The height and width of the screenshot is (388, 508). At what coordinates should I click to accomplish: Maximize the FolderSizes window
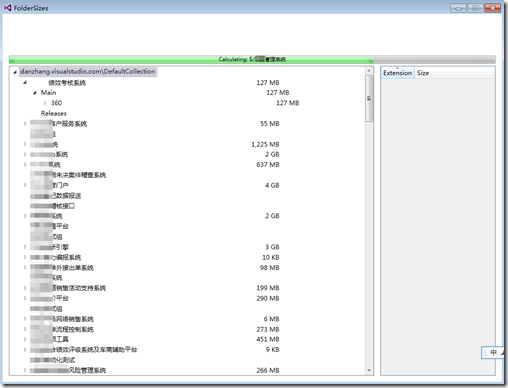coord(475,8)
